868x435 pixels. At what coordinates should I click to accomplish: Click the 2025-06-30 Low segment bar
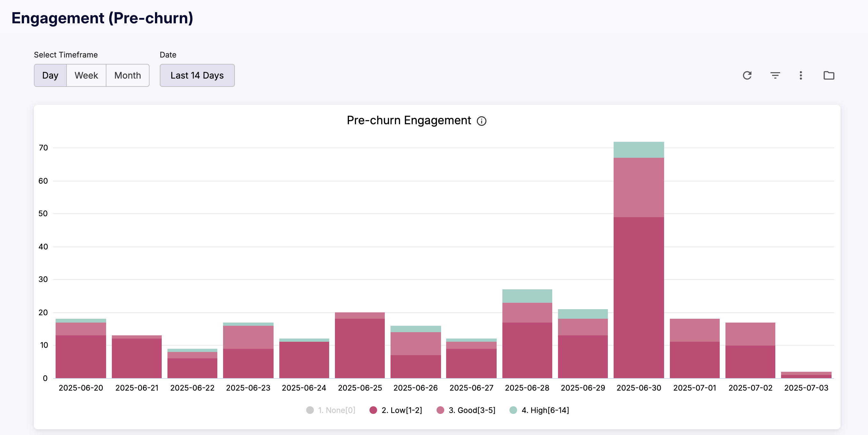(639, 298)
